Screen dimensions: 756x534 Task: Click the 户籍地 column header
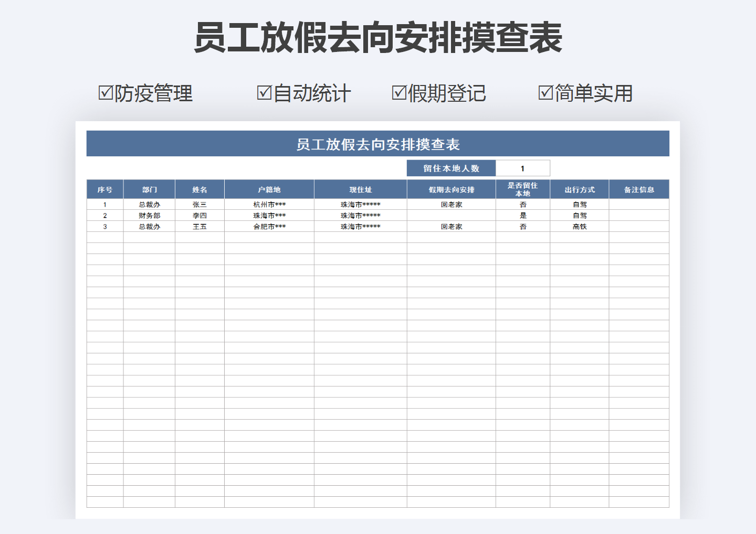click(x=269, y=189)
